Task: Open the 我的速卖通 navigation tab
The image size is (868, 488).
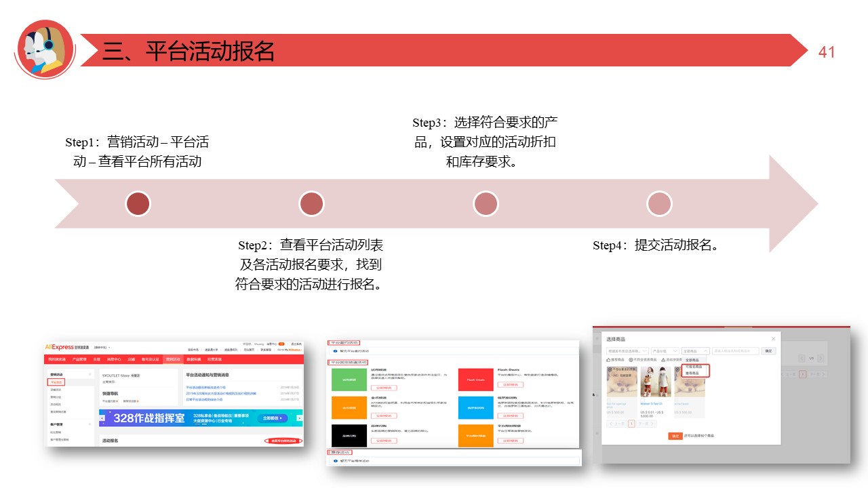Action: point(56,359)
